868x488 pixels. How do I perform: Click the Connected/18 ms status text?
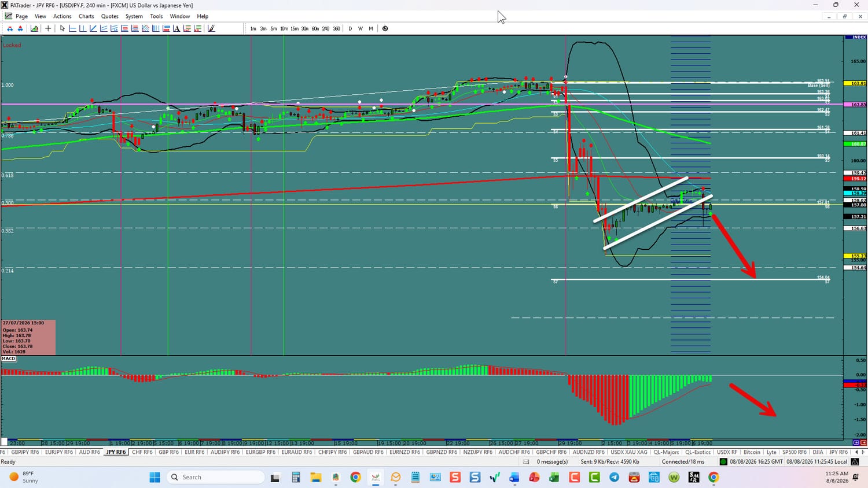[x=683, y=461]
